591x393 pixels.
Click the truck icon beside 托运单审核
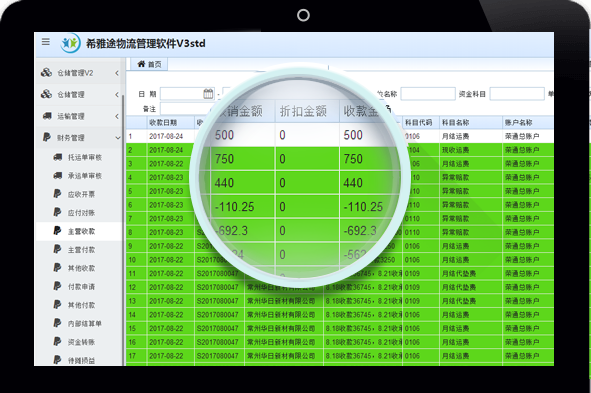pos(58,157)
